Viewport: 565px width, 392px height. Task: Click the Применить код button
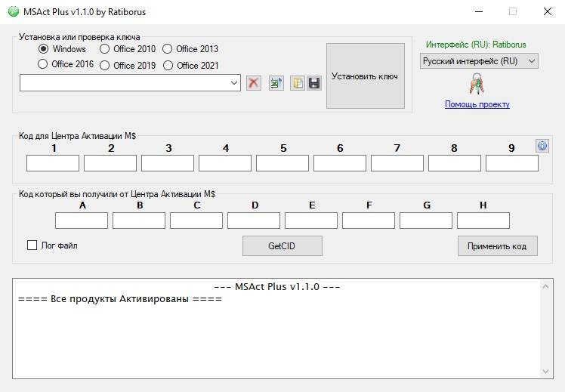[498, 246]
